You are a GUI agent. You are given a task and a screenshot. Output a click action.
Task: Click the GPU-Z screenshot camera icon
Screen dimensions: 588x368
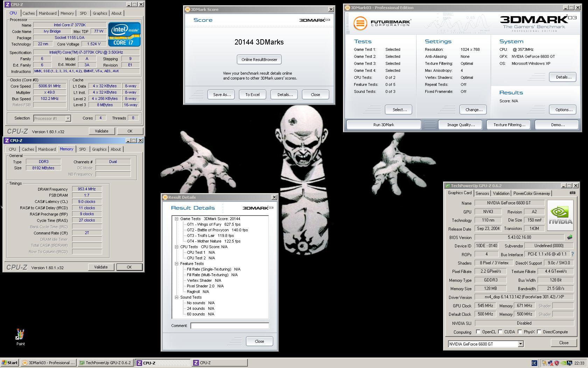coord(572,193)
